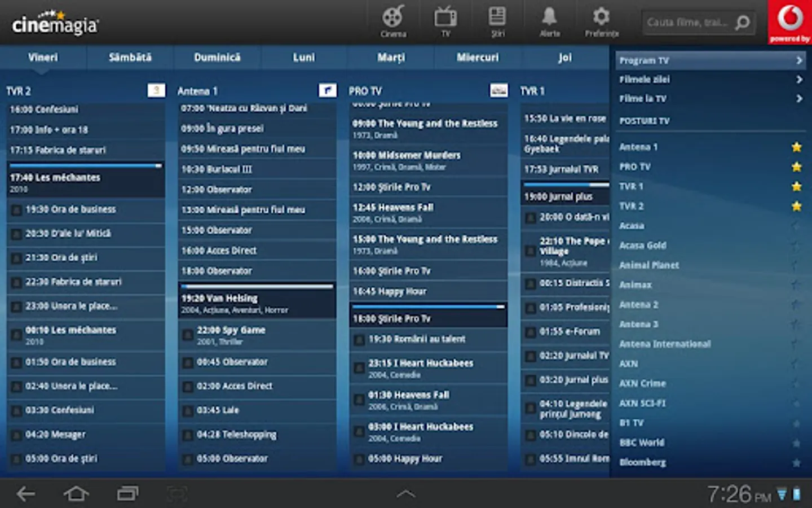Select AXN Crime channel in list
Screen dimensions: 812x508
642,383
